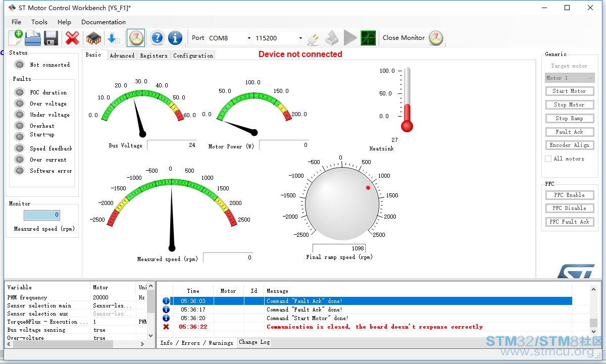The image size is (606, 364).
Task: Click the PFC Fault Ack button
Action: click(x=570, y=222)
